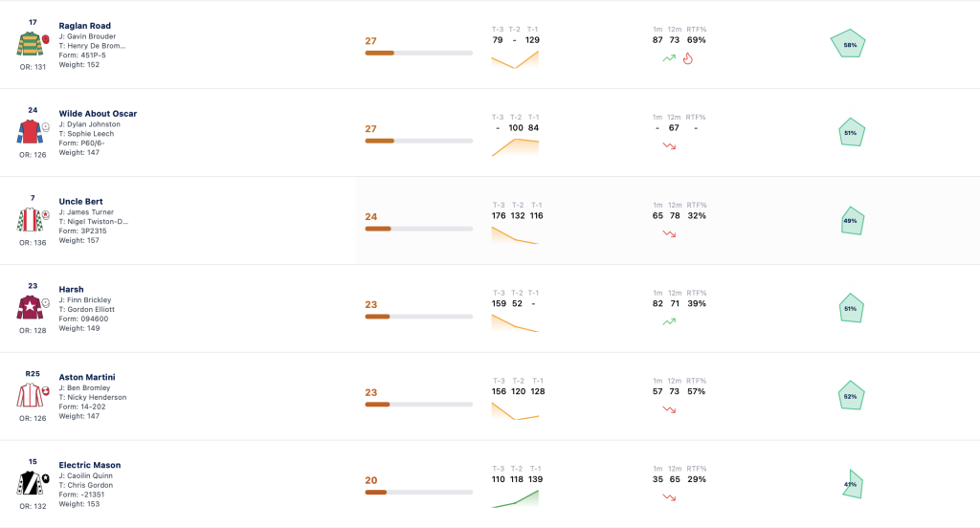Click Harsh's maroon star jockey silks
Image resolution: width=980 pixels, height=528 pixels.
(30, 307)
